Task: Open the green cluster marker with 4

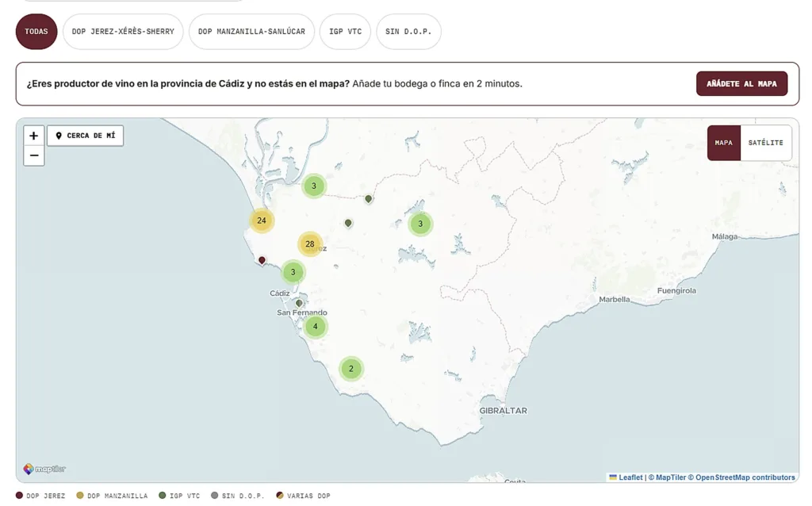Action: pyautogui.click(x=315, y=327)
